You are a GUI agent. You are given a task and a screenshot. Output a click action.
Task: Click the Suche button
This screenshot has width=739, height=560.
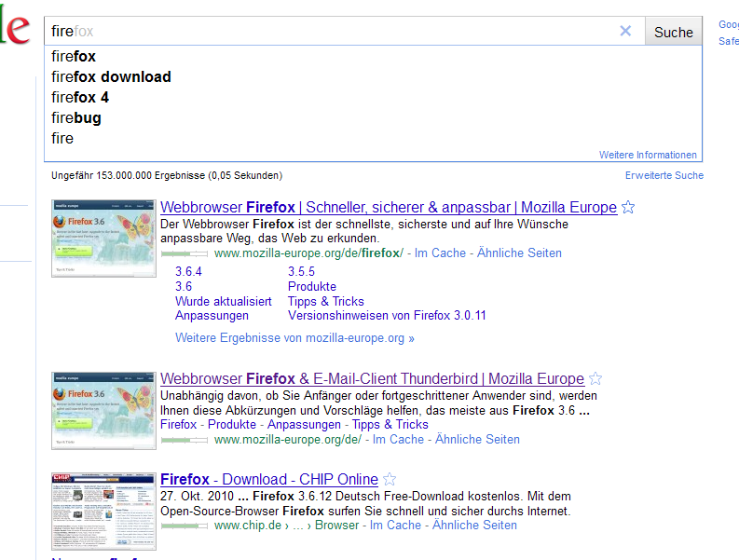pos(673,32)
